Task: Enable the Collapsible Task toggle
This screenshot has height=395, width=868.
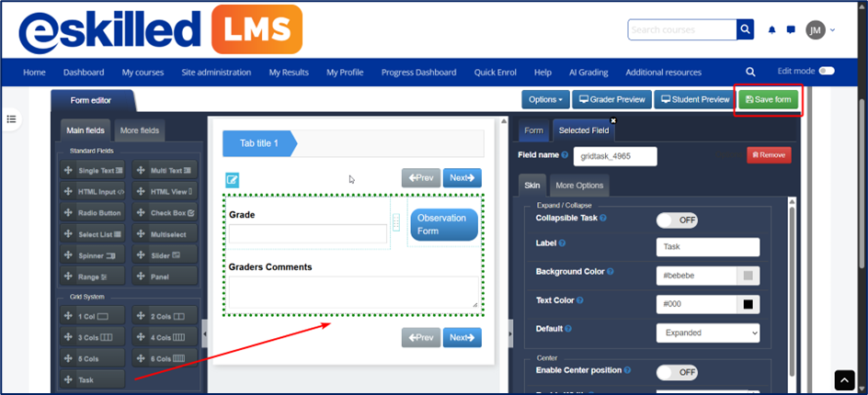Action: point(676,220)
